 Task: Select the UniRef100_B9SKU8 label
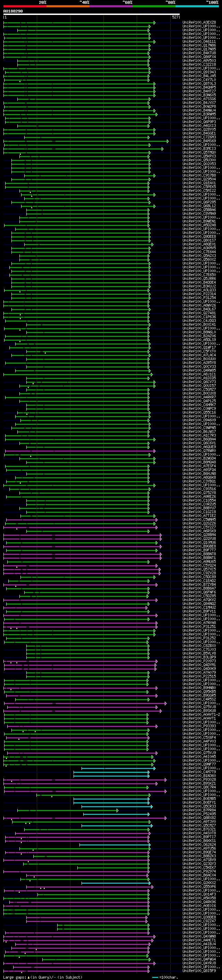[199, 711]
